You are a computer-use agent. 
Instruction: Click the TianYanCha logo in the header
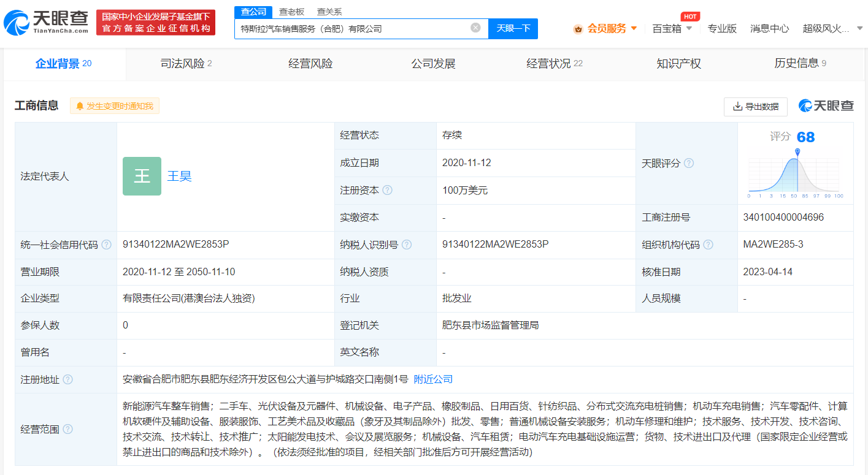point(46,23)
